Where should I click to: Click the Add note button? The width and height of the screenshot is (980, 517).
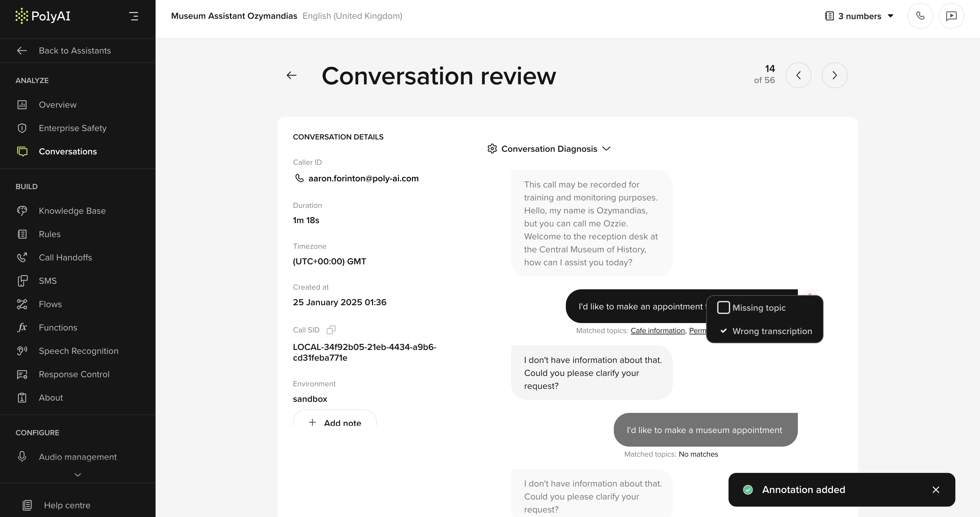tap(335, 423)
